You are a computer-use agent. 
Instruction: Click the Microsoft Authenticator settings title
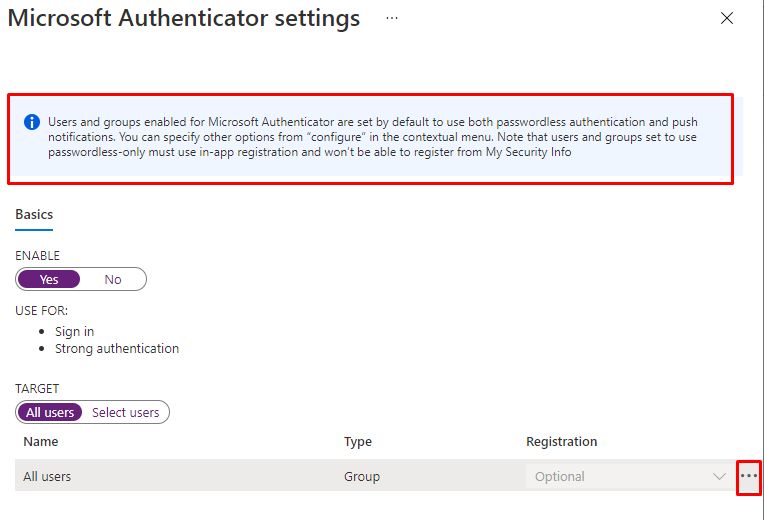coord(184,18)
